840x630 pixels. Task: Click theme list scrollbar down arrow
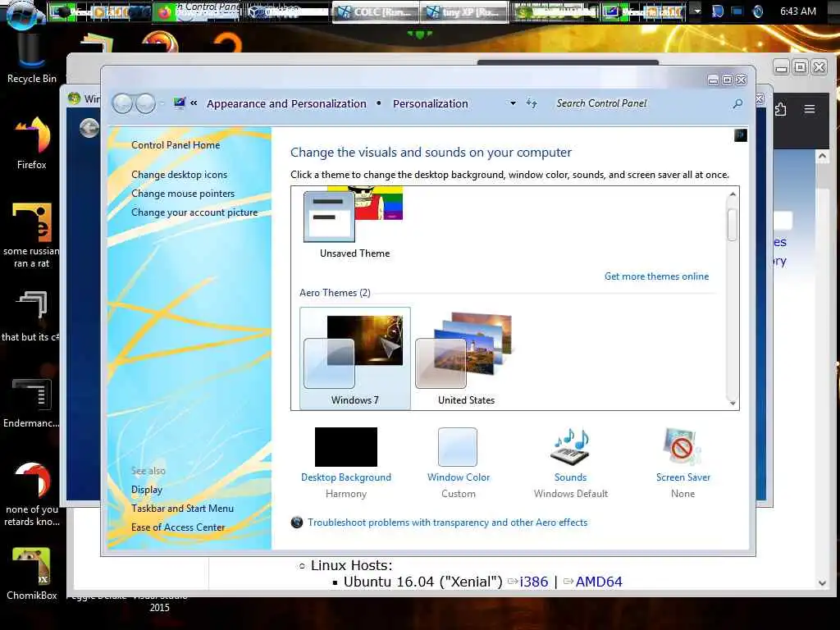click(733, 403)
